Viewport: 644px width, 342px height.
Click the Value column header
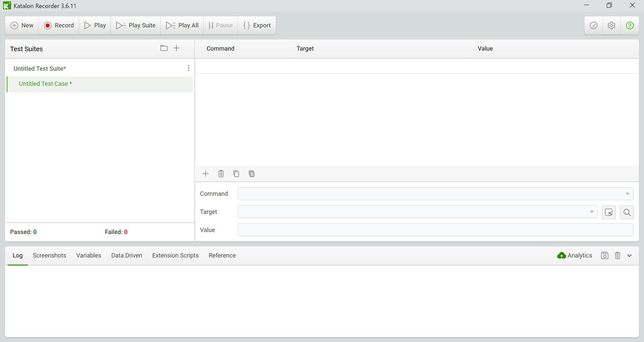485,49
